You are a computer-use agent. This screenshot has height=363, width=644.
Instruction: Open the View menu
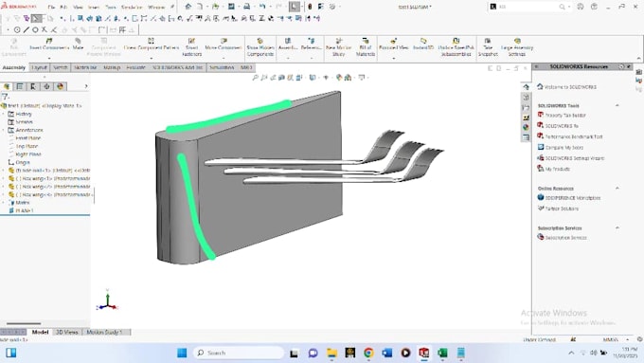pos(78,7)
